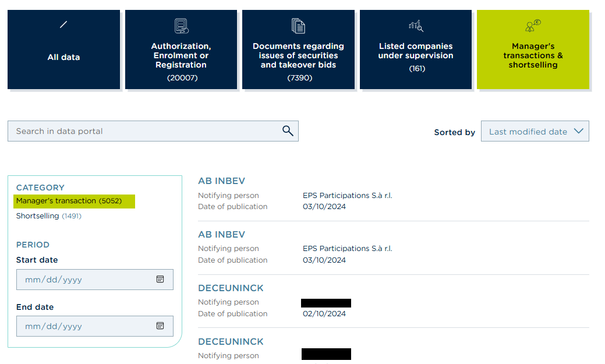Click the pencil icon on the All data tile

coord(63,24)
